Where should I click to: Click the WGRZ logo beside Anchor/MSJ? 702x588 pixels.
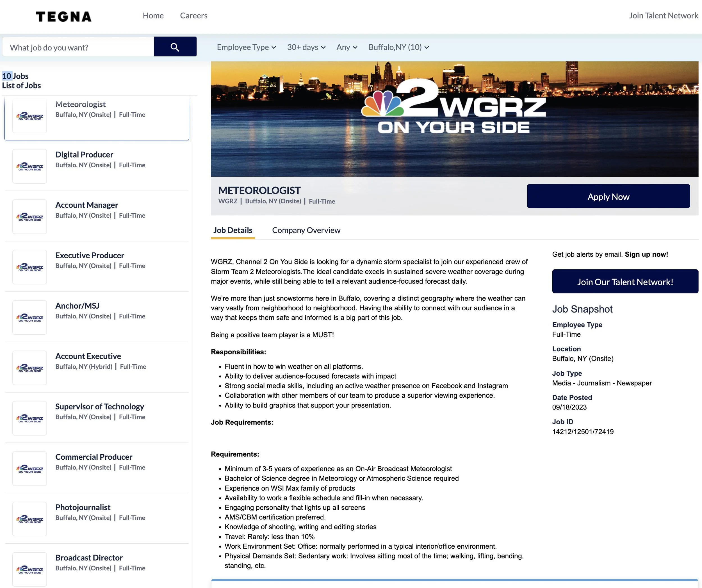pyautogui.click(x=29, y=317)
